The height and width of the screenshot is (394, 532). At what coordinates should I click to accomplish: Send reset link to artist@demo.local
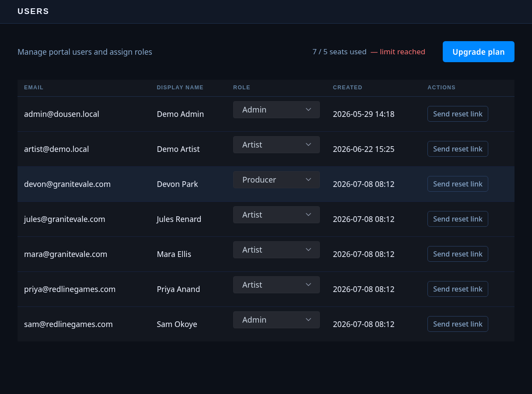point(458,149)
